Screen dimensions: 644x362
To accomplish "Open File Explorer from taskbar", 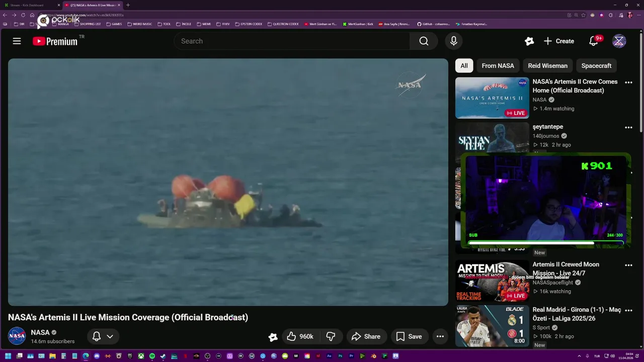I will 52,356.
